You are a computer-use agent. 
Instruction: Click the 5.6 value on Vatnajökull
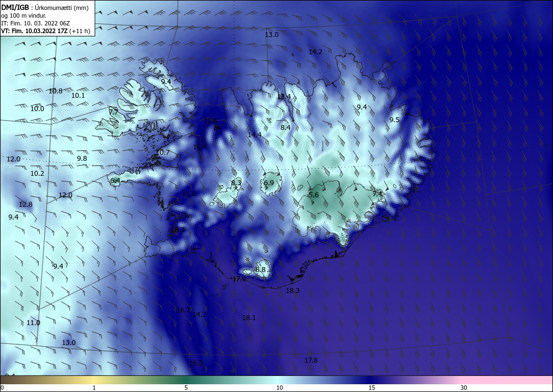click(314, 195)
